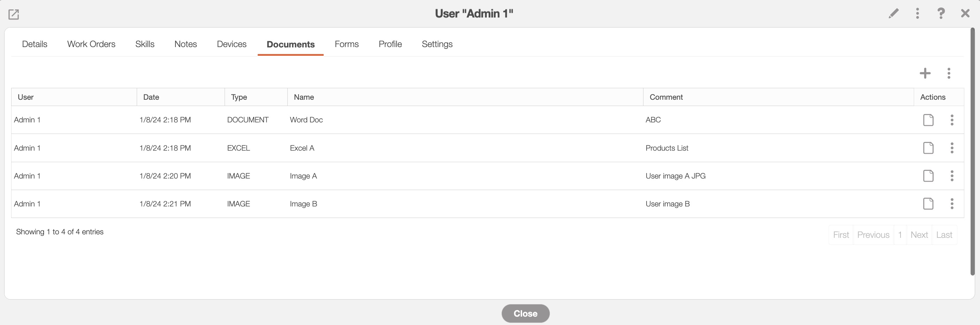Open the help question mark icon
This screenshot has width=980, height=325.
tap(941, 14)
